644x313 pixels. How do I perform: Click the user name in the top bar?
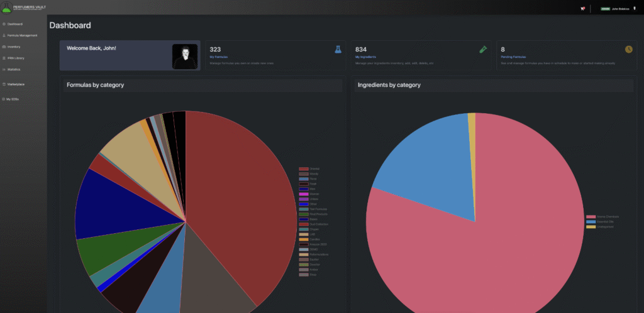(621, 8)
